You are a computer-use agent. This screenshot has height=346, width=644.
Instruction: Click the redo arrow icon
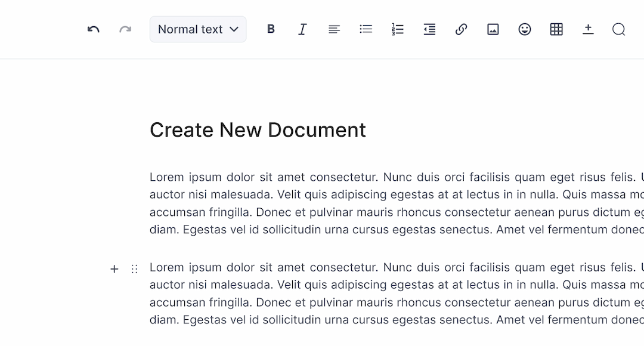click(125, 29)
